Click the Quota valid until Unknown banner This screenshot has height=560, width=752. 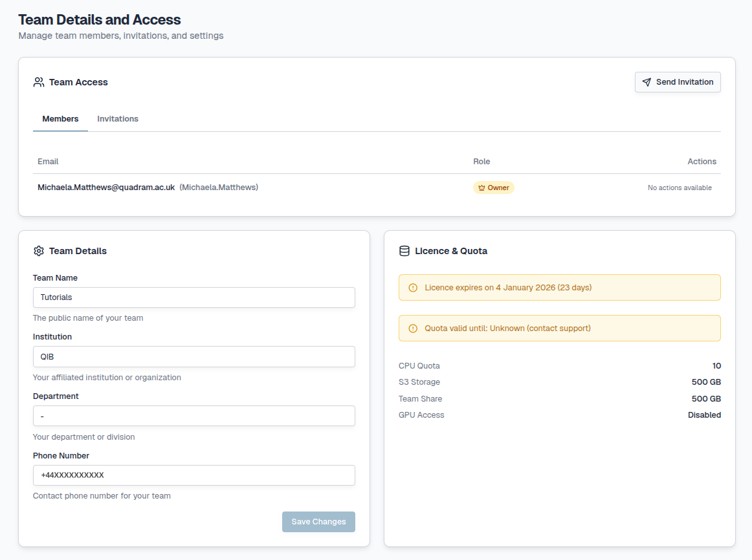pos(559,328)
